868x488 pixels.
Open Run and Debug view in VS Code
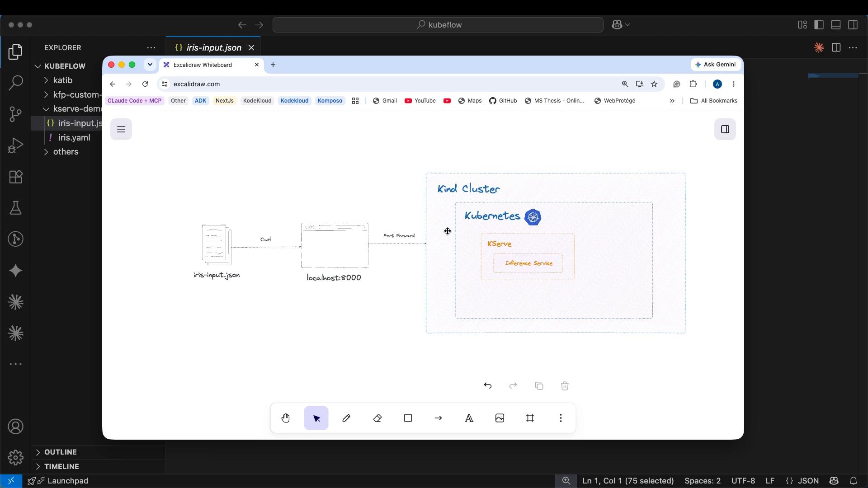point(16,145)
